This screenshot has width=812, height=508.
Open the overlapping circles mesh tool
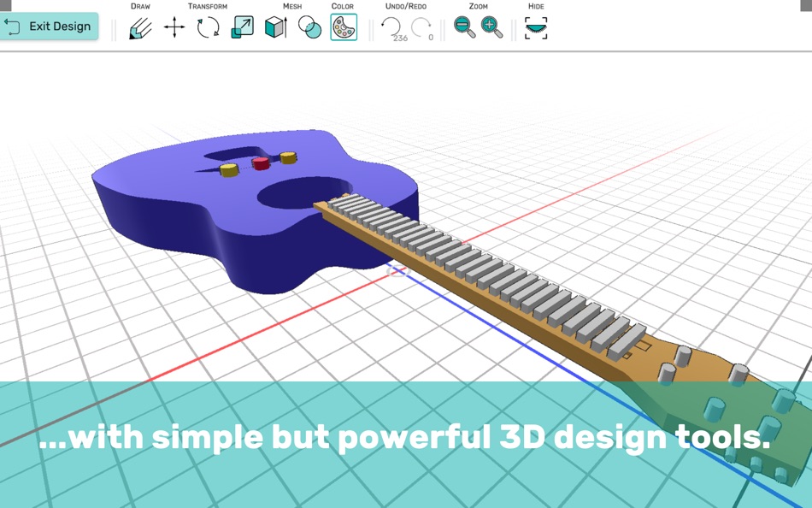[309, 27]
